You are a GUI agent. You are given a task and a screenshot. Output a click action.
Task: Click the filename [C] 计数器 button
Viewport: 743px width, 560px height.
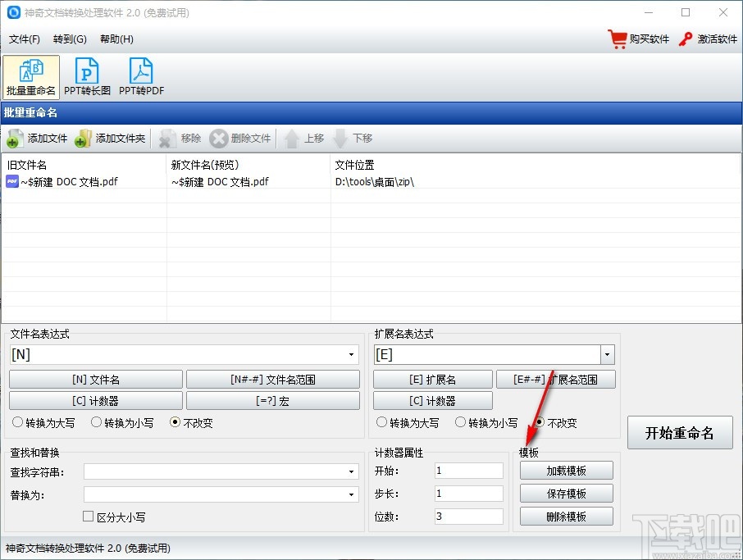point(96,401)
